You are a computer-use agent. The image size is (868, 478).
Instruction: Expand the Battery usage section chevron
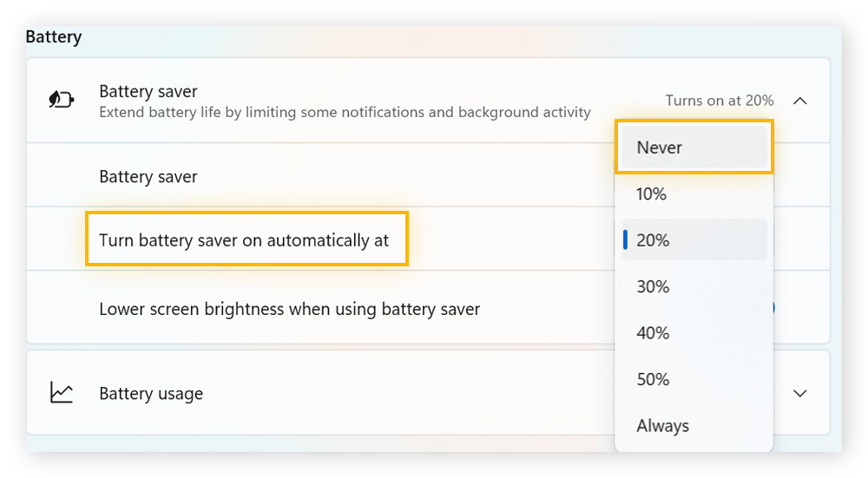point(800,393)
